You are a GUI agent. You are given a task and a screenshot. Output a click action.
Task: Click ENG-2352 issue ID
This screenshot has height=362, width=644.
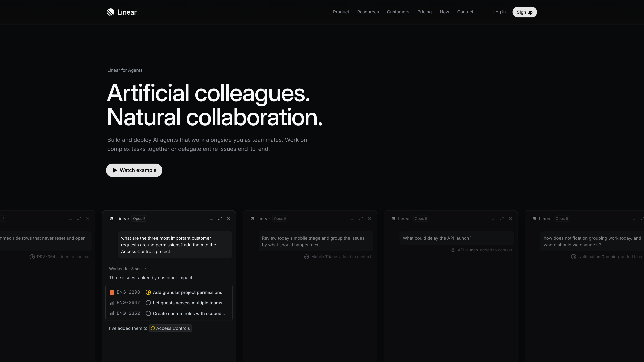(128, 313)
